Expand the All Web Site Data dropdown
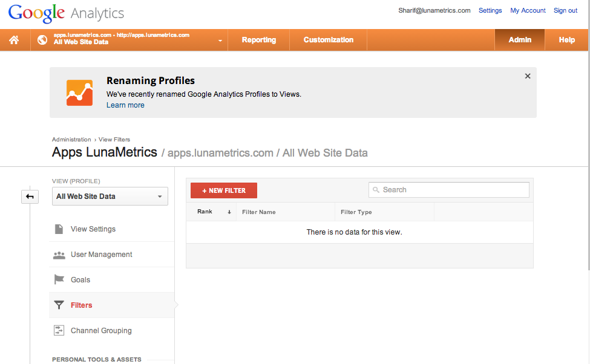 [x=110, y=197]
